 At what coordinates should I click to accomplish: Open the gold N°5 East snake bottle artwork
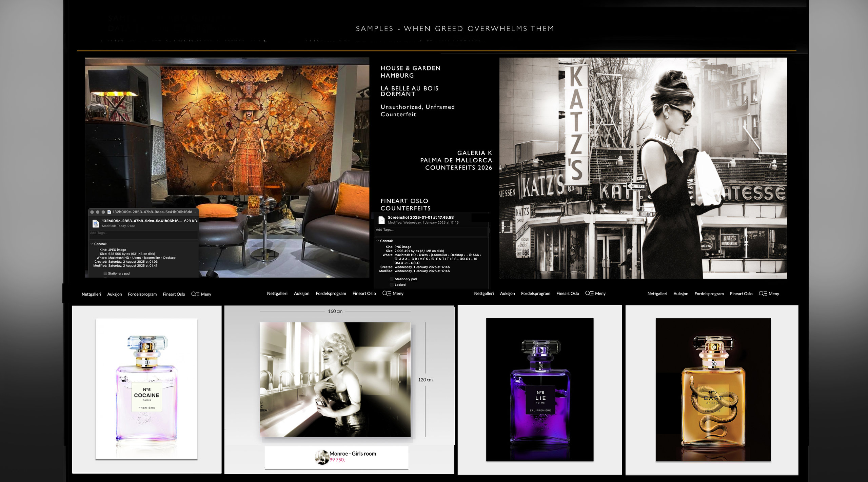click(x=713, y=390)
